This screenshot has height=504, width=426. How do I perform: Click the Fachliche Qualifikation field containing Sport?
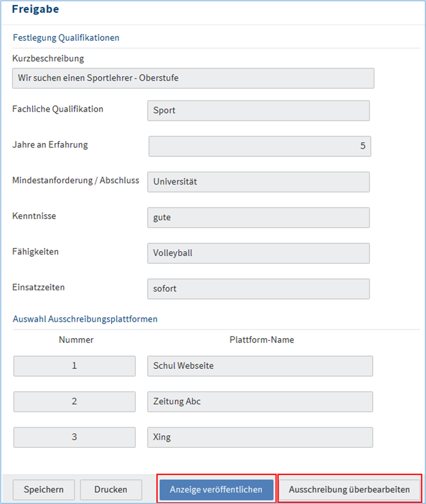(258, 110)
